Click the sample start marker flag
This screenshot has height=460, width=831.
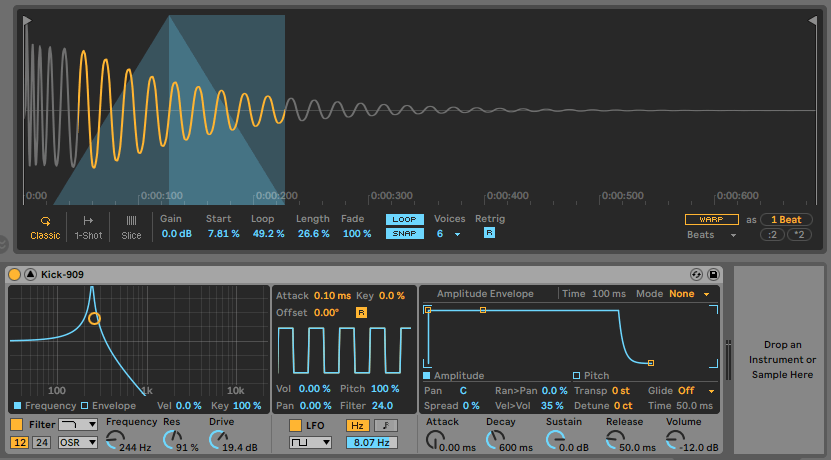click(x=27, y=21)
